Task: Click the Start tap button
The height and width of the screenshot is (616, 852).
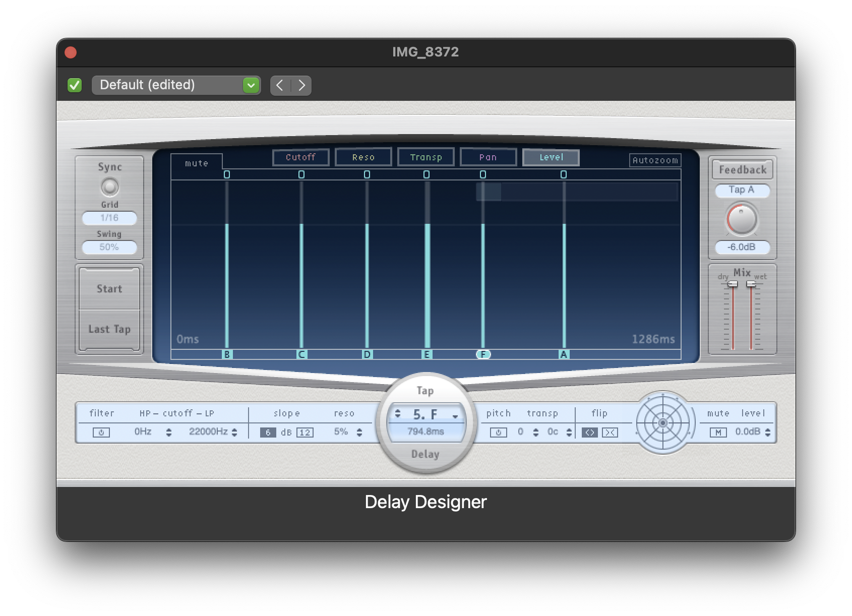Action: tap(109, 289)
